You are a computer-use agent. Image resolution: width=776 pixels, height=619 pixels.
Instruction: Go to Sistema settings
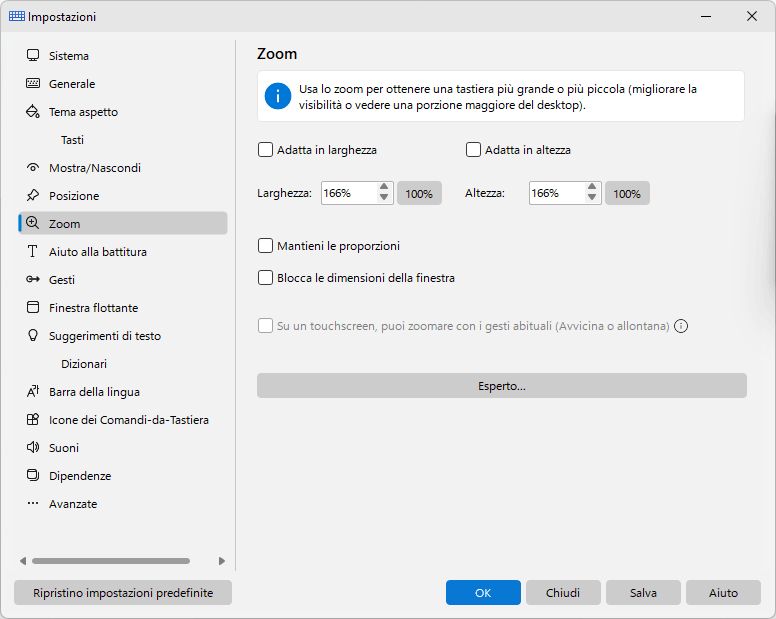click(x=123, y=55)
